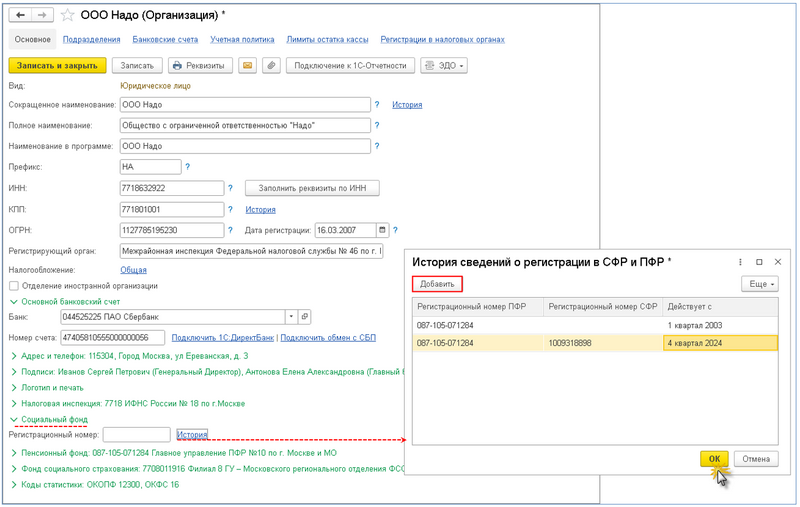
Task: Open the Еще dropdown in dialog
Action: coord(759,284)
